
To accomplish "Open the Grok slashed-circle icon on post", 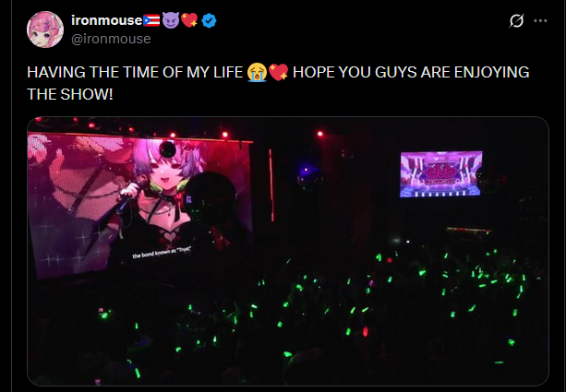I will 516,21.
